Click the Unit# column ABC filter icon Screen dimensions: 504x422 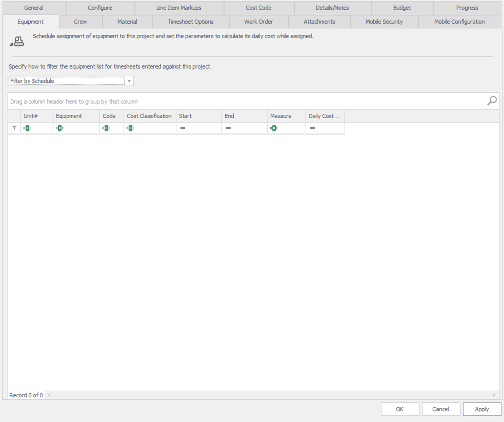pyautogui.click(x=27, y=128)
